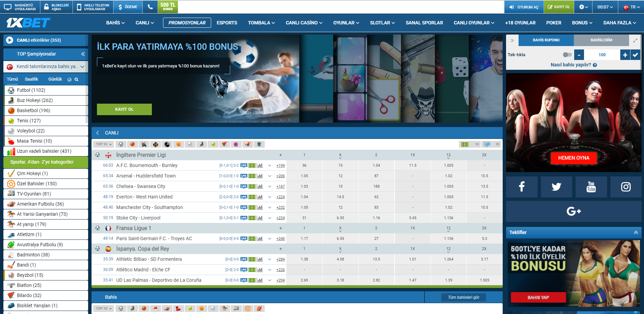Click the phone callback icon
This screenshot has height=314, width=644.
click(150, 7)
